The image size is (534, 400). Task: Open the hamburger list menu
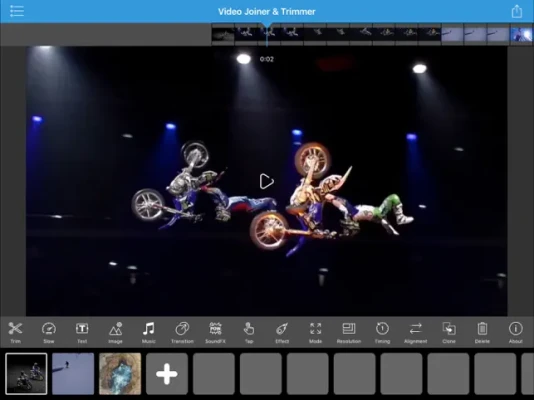17,11
